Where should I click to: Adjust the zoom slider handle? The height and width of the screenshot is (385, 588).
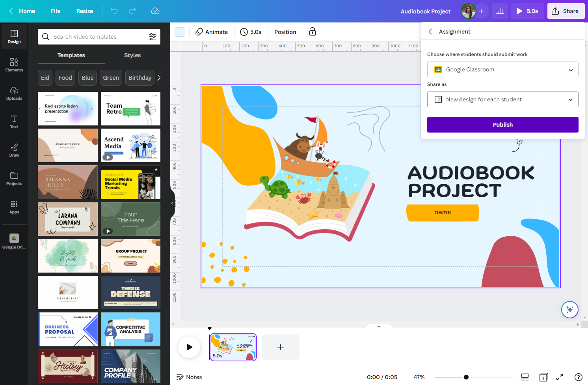[x=466, y=377]
